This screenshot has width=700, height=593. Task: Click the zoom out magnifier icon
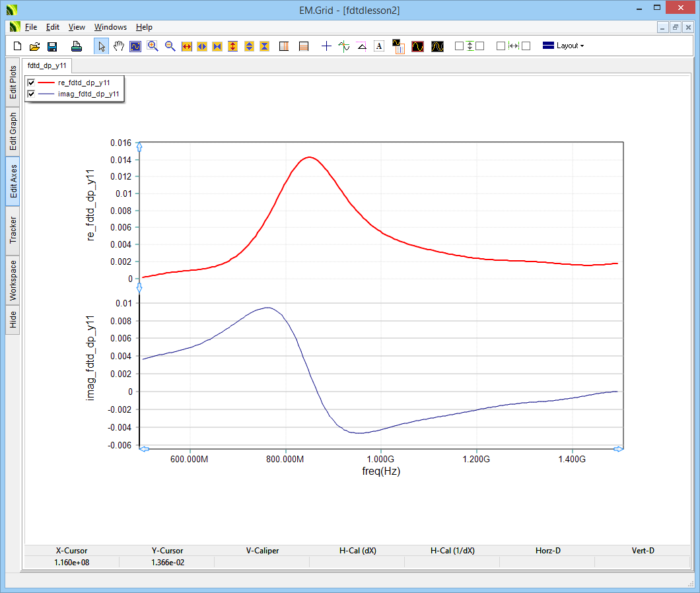(170, 46)
